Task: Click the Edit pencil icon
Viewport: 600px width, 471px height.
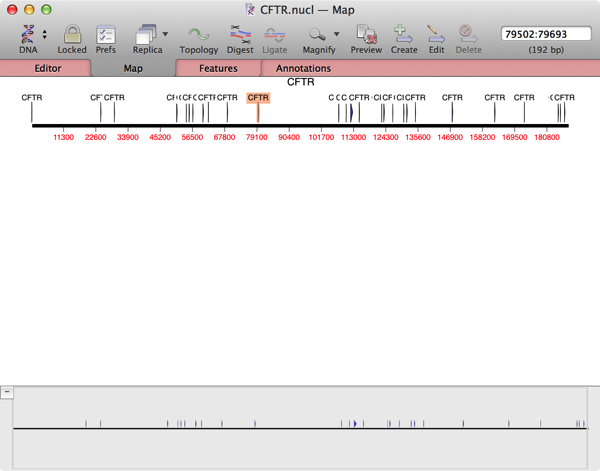Action: 436,34
